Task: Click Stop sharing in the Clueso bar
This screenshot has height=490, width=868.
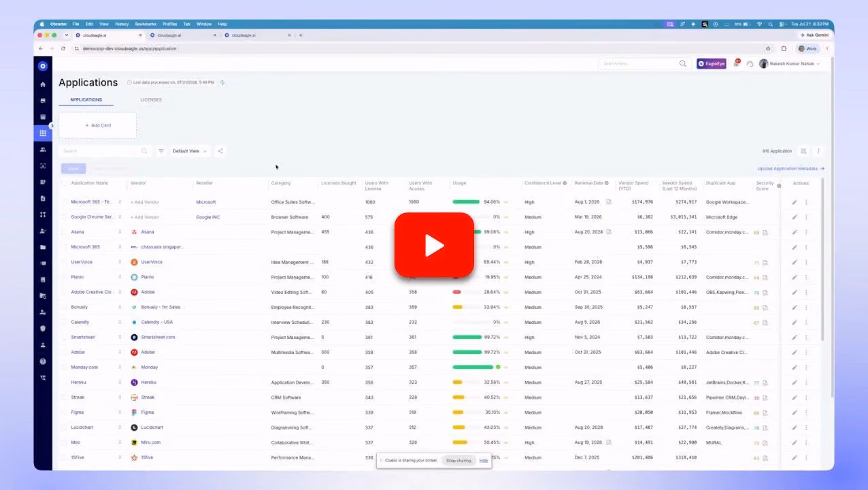Action: point(458,461)
